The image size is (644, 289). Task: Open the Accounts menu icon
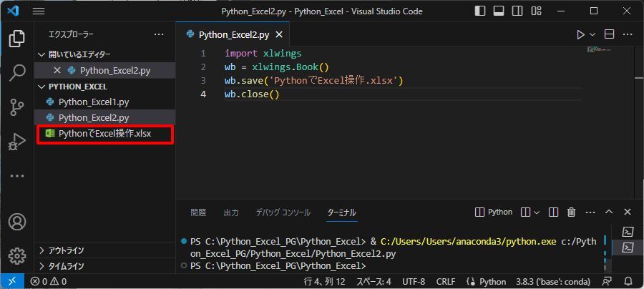point(17,222)
